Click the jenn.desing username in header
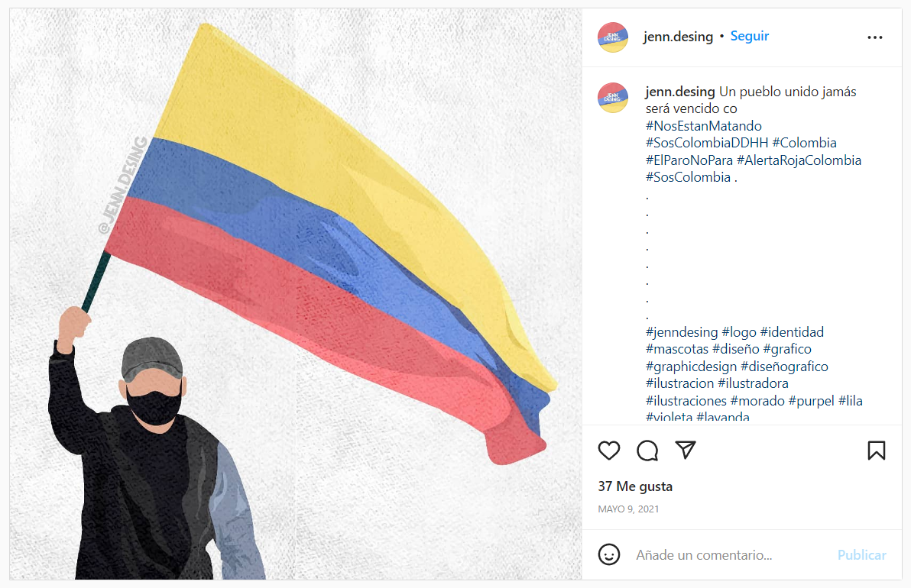This screenshot has height=588, width=911. (678, 37)
